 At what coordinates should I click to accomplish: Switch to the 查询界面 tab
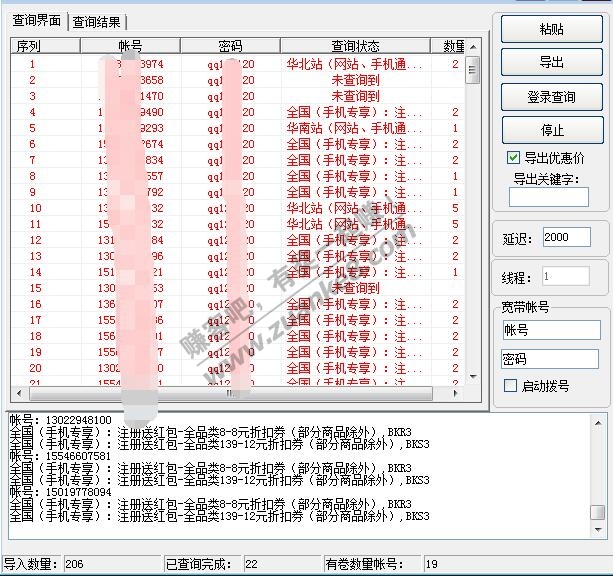(36, 20)
